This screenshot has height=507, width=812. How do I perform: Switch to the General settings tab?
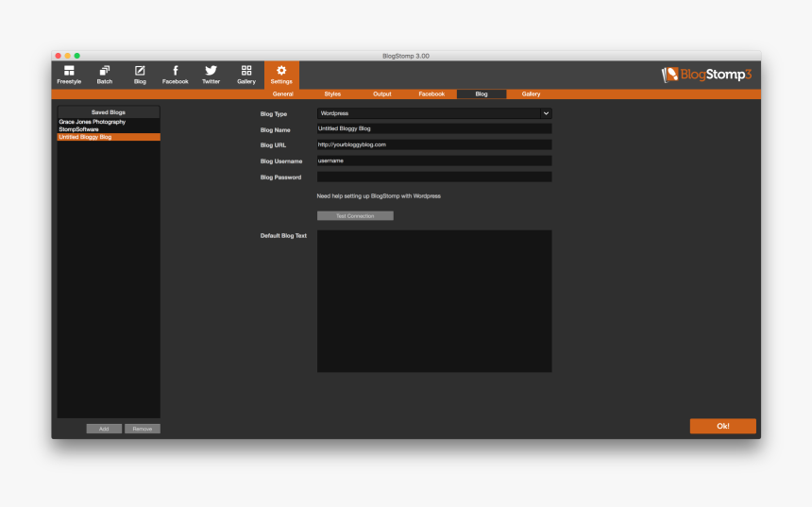click(282, 93)
